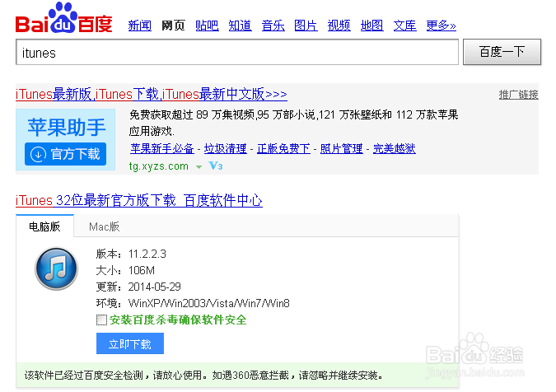Image resolution: width=556 pixels, height=392 pixels.
Task: Open the 知道 navigation link
Action: pos(240,26)
